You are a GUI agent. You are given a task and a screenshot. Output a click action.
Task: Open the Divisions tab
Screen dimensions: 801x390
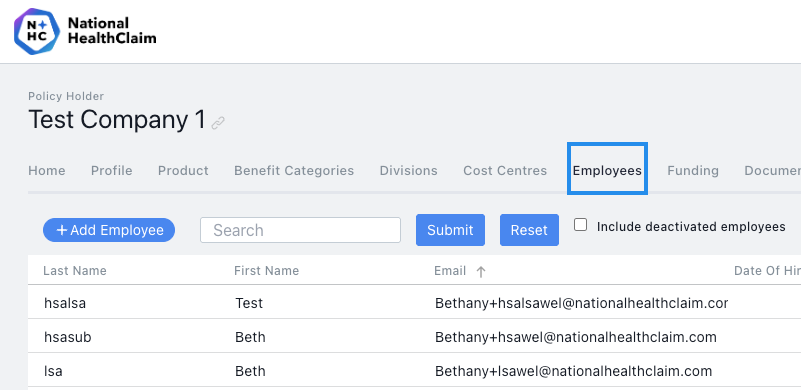tap(408, 170)
